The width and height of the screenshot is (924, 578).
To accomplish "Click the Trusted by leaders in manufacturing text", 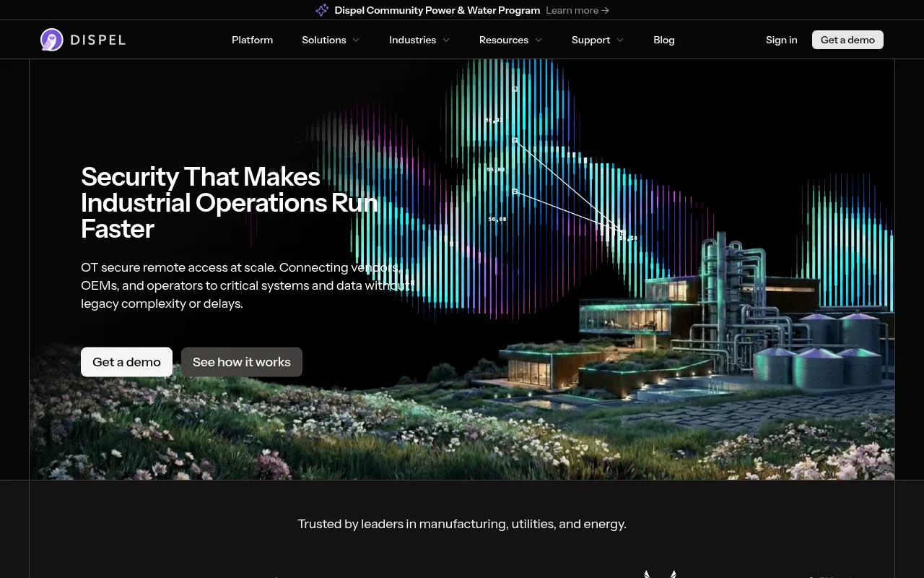I will [x=462, y=524].
